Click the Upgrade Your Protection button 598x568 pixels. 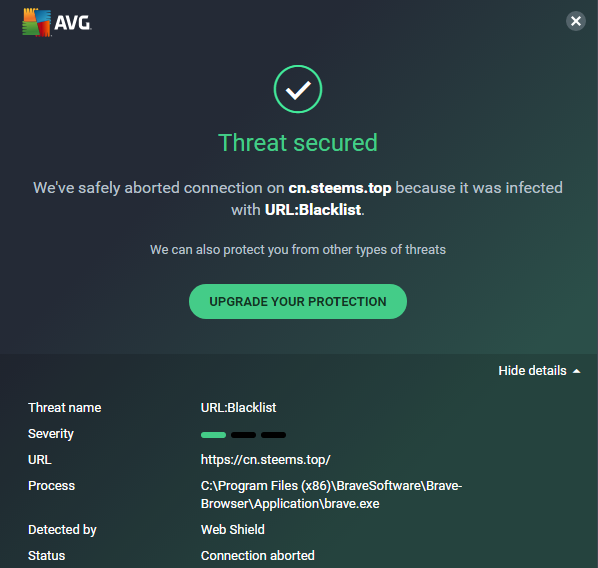(298, 301)
